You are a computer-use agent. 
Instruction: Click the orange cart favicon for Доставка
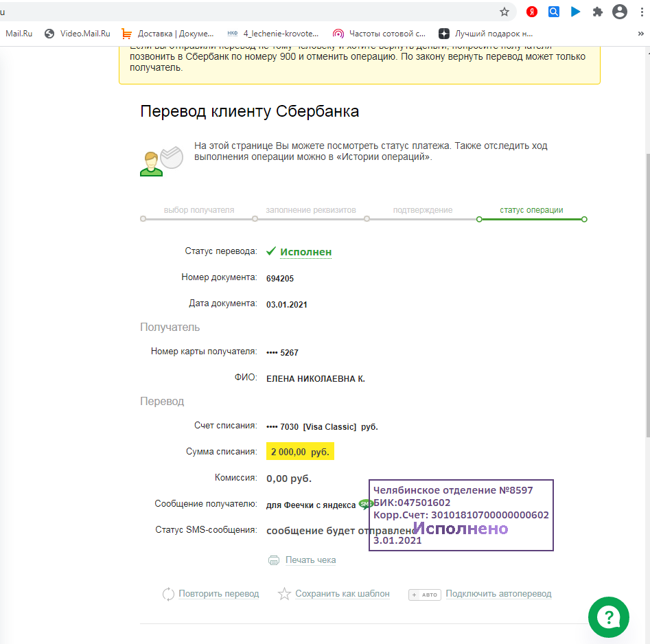(127, 34)
